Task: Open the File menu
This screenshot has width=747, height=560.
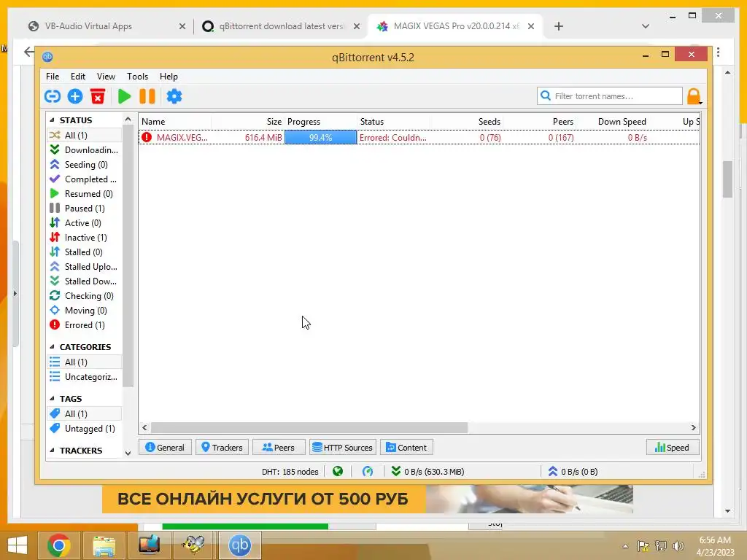Action: pos(53,76)
